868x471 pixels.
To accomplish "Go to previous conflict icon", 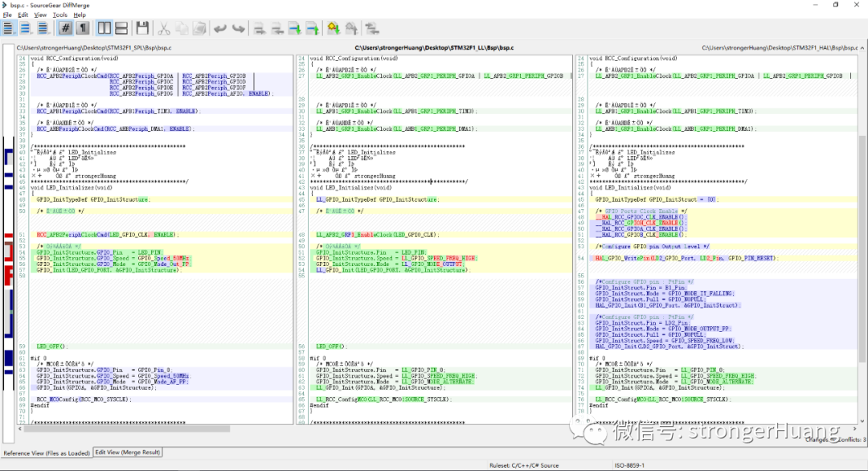I will point(351,28).
